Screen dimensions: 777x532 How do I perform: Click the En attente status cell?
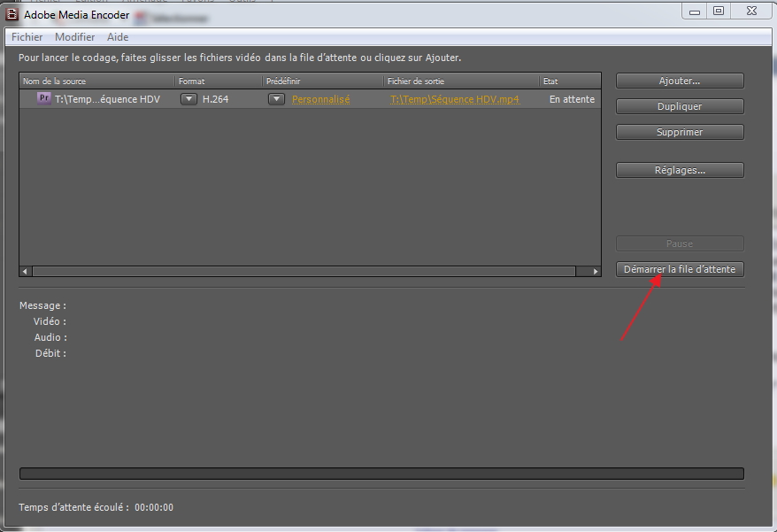(572, 99)
